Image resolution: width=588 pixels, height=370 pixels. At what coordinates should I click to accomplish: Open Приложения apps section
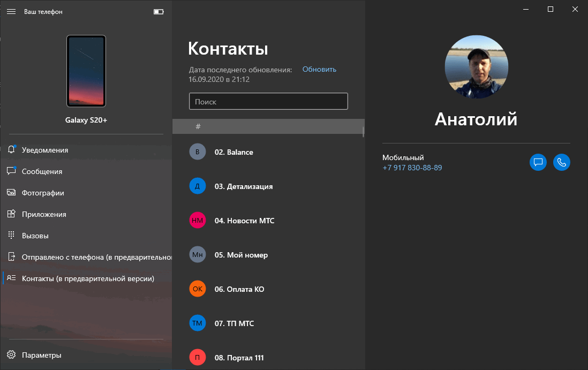86,214
